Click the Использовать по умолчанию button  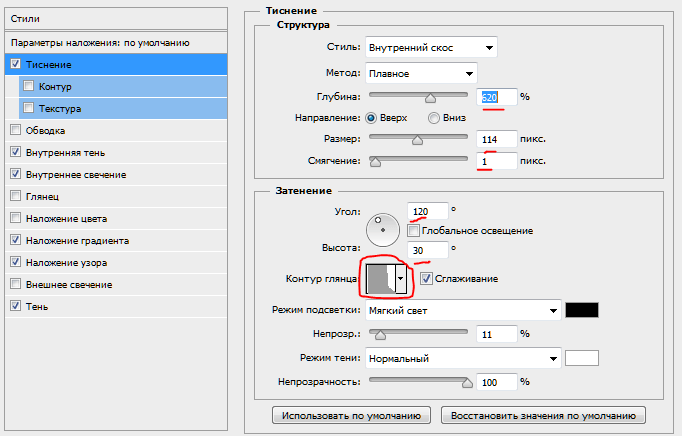(x=353, y=414)
